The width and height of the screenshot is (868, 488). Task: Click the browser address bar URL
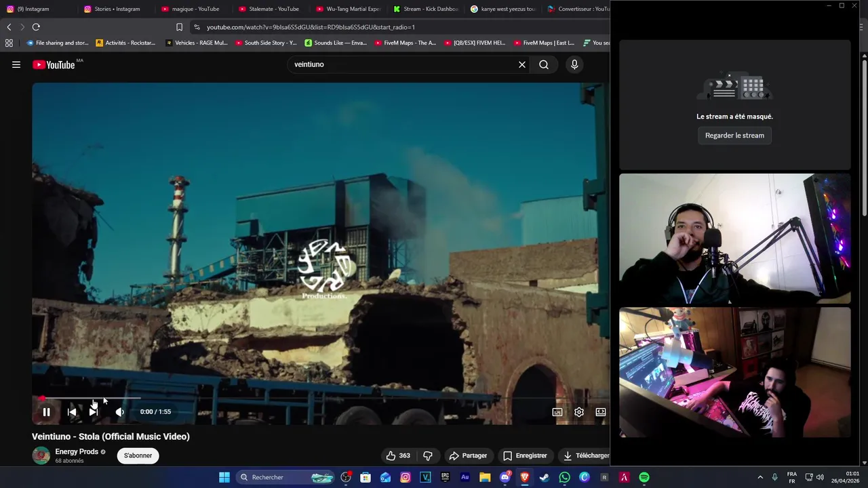coord(311,27)
